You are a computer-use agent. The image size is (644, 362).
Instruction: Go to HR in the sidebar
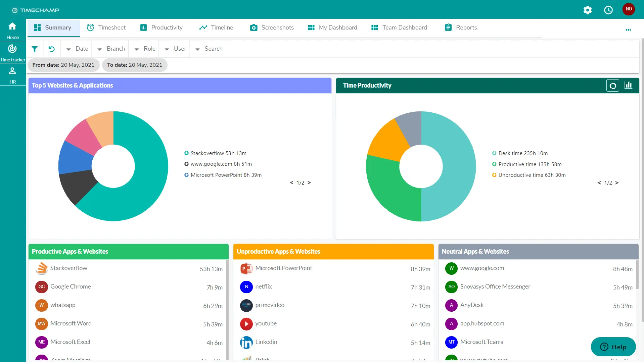pos(12,75)
